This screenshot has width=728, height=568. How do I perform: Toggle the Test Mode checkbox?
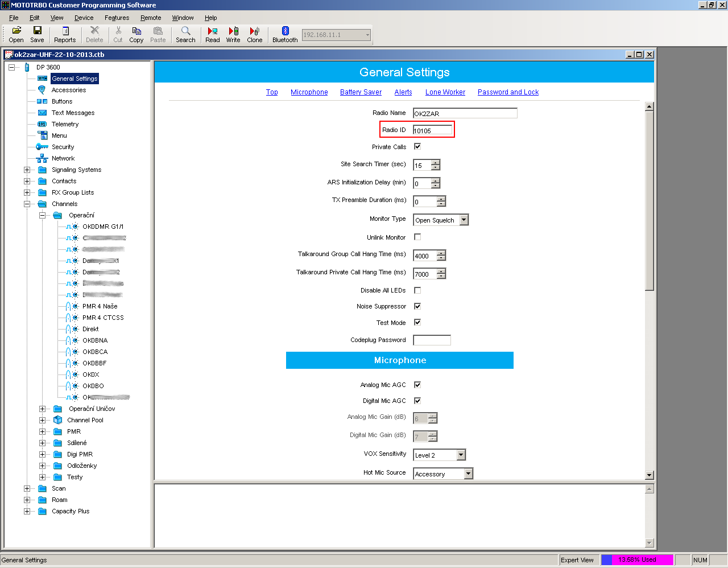[417, 322]
